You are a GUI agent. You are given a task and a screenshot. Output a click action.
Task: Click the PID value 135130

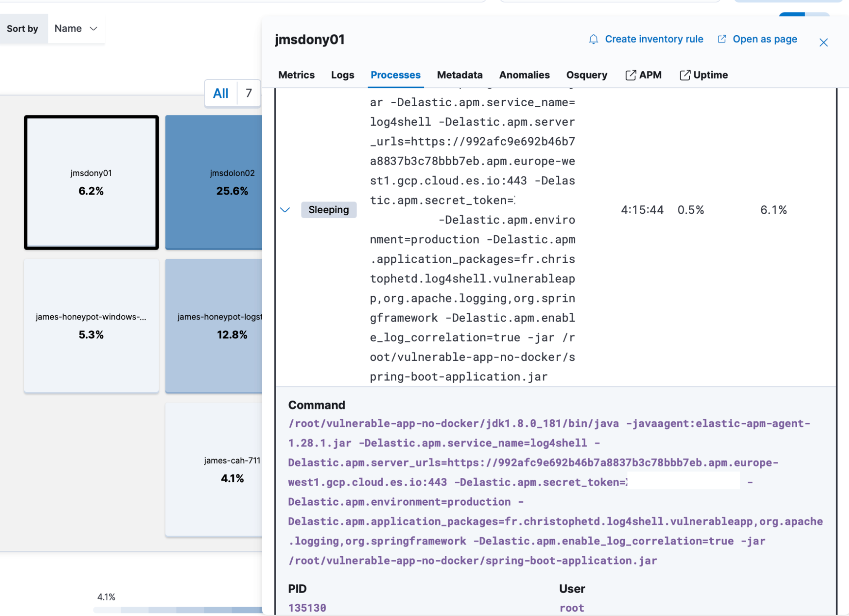pos(307,608)
